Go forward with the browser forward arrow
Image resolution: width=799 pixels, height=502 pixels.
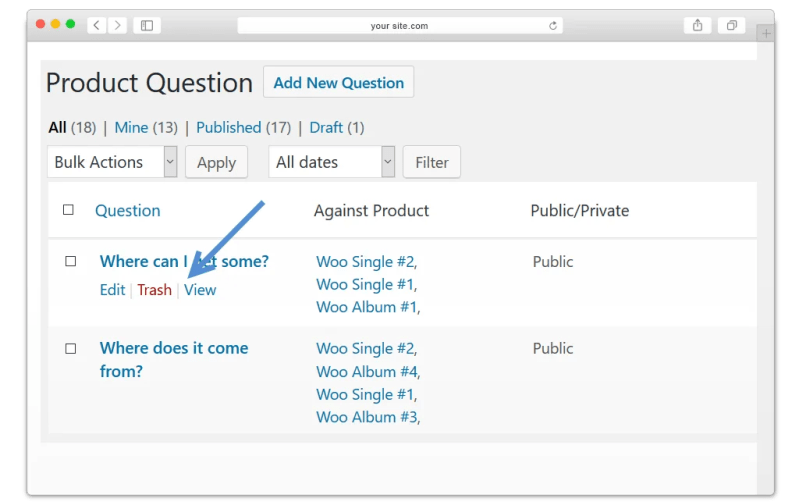point(117,25)
